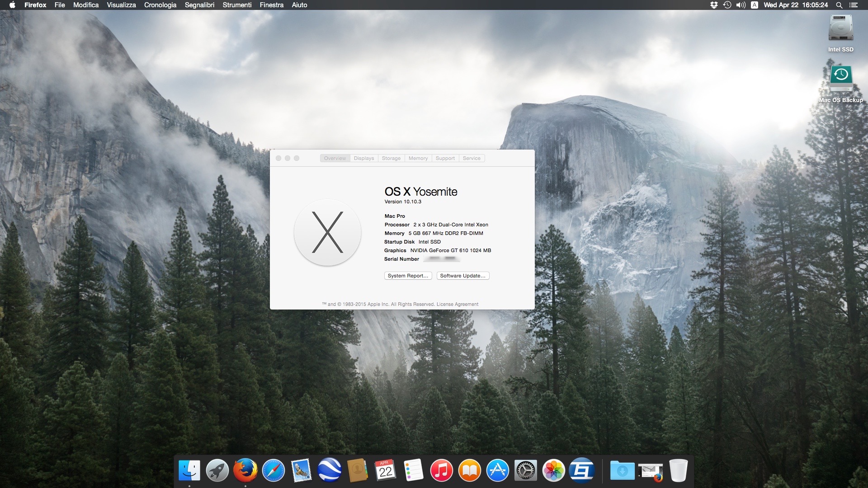Screen dimensions: 868x488
Task: Open the Apple menu
Action: coord(12,5)
